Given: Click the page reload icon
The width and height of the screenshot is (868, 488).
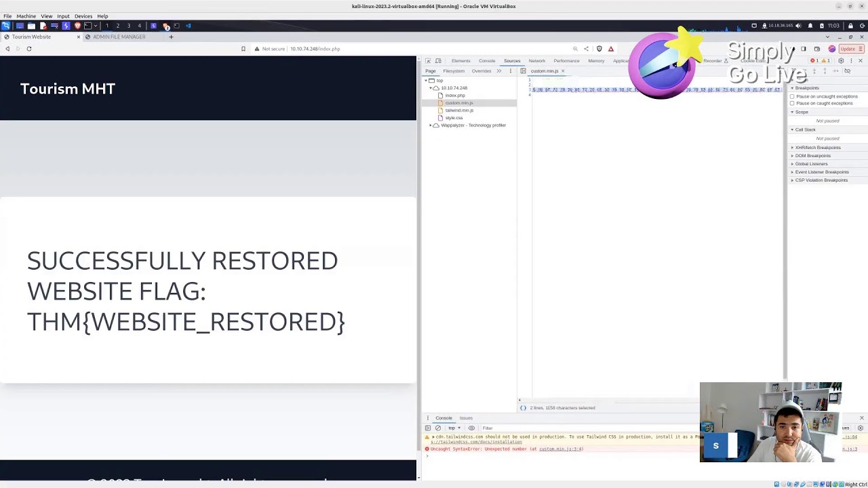Looking at the screenshot, I should pyautogui.click(x=29, y=49).
